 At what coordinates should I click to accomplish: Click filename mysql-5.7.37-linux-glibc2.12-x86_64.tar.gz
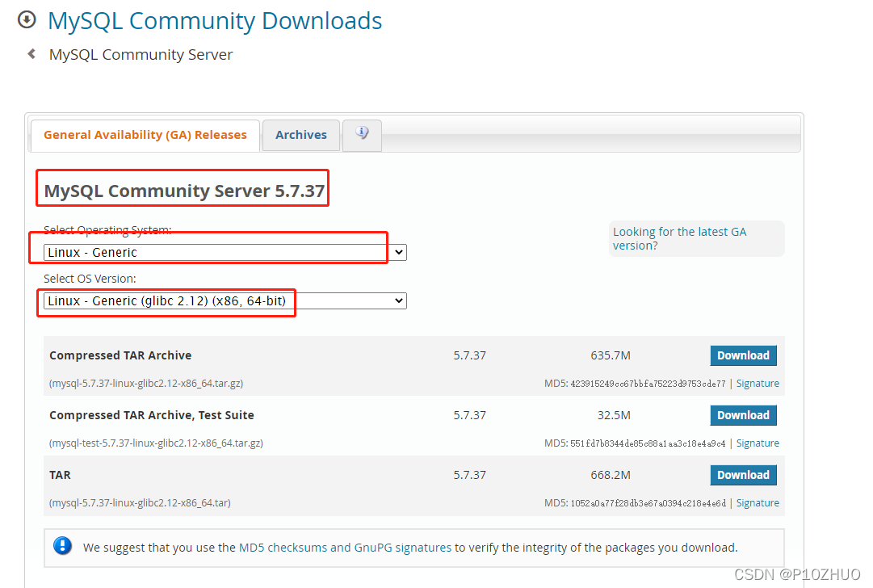(x=146, y=383)
